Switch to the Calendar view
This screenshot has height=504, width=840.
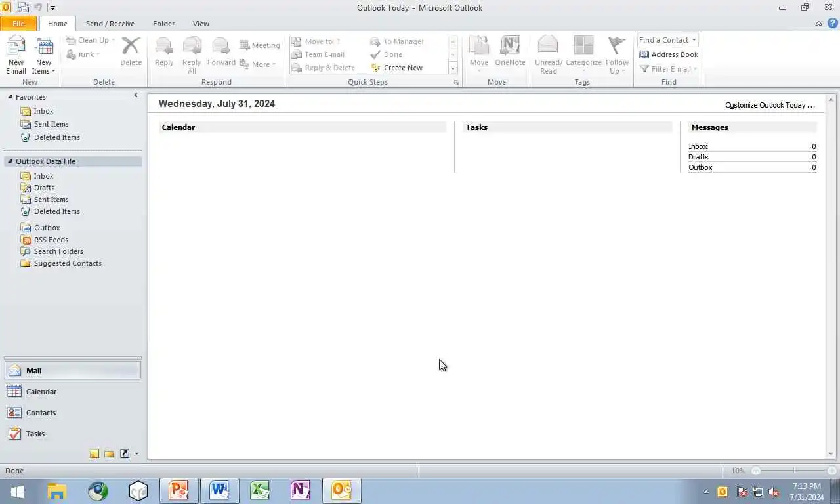tap(72, 392)
